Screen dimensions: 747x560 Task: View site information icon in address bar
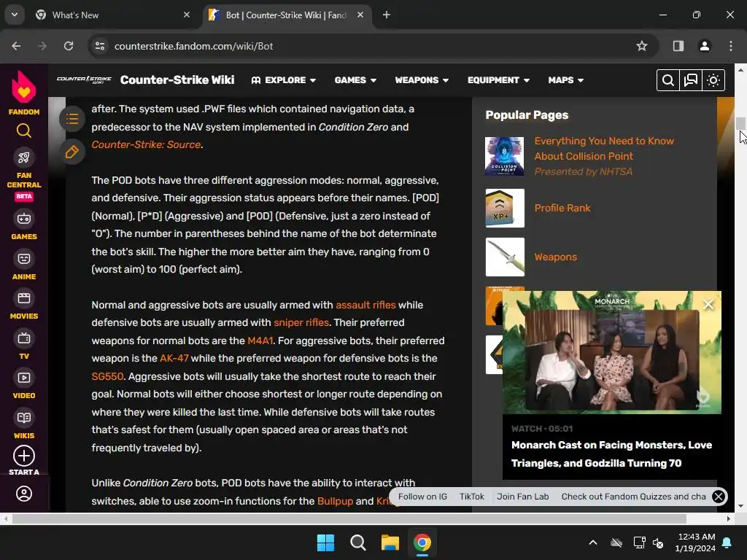coord(100,46)
